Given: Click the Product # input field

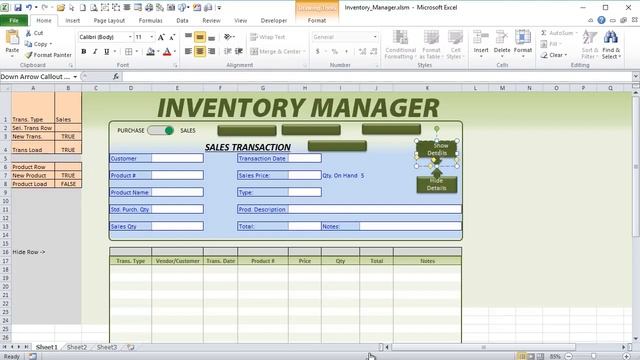Looking at the screenshot, I should pyautogui.click(x=177, y=176).
